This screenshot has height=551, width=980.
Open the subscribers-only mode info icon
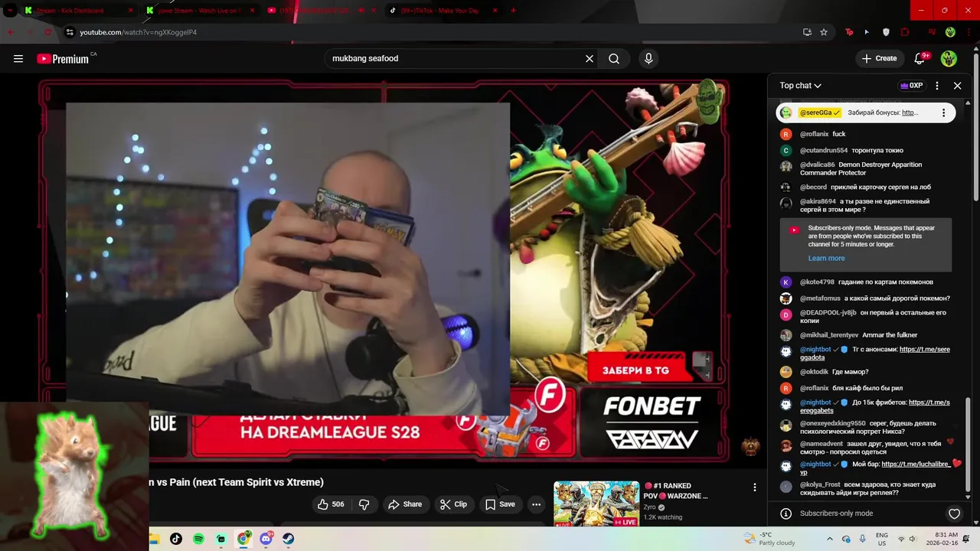tap(786, 514)
